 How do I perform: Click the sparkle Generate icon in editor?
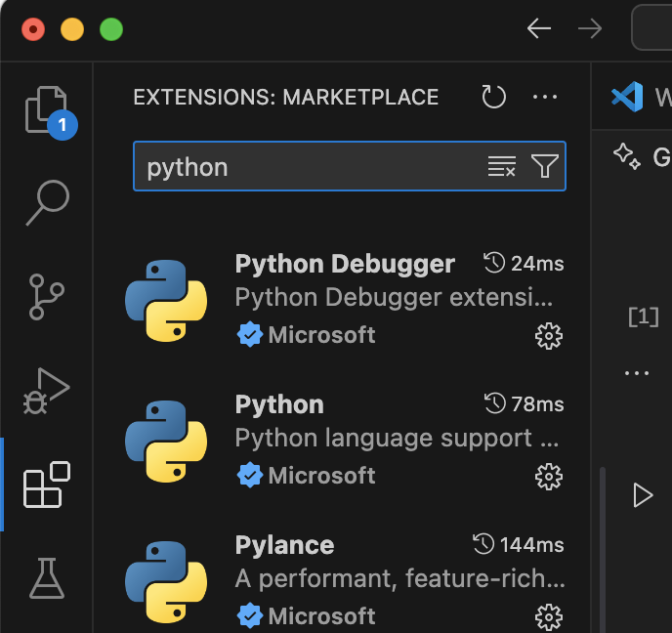(626, 156)
